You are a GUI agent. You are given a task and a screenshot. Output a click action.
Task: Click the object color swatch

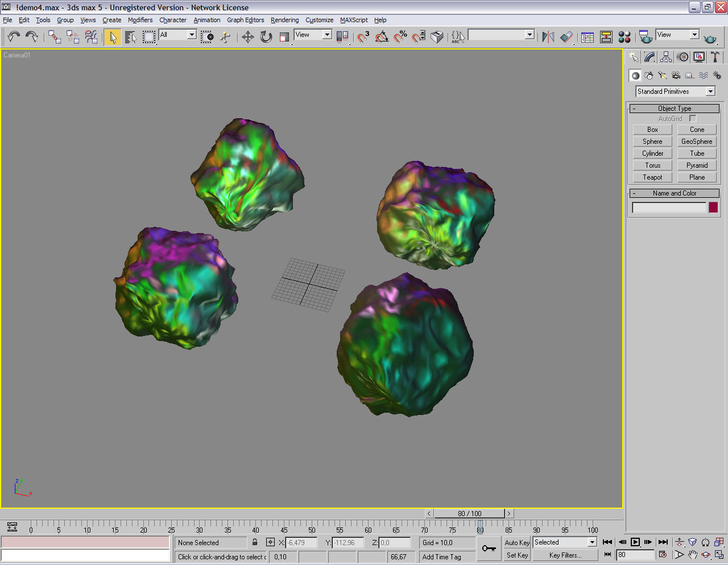click(713, 207)
